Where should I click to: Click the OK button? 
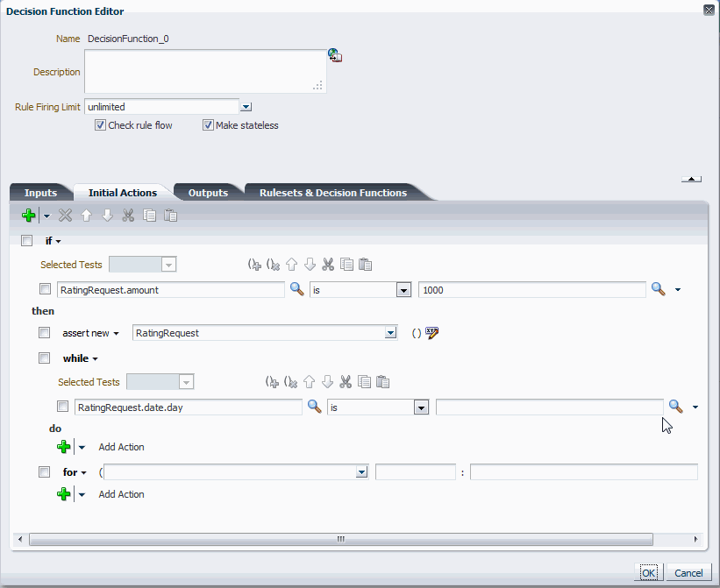[x=648, y=573]
